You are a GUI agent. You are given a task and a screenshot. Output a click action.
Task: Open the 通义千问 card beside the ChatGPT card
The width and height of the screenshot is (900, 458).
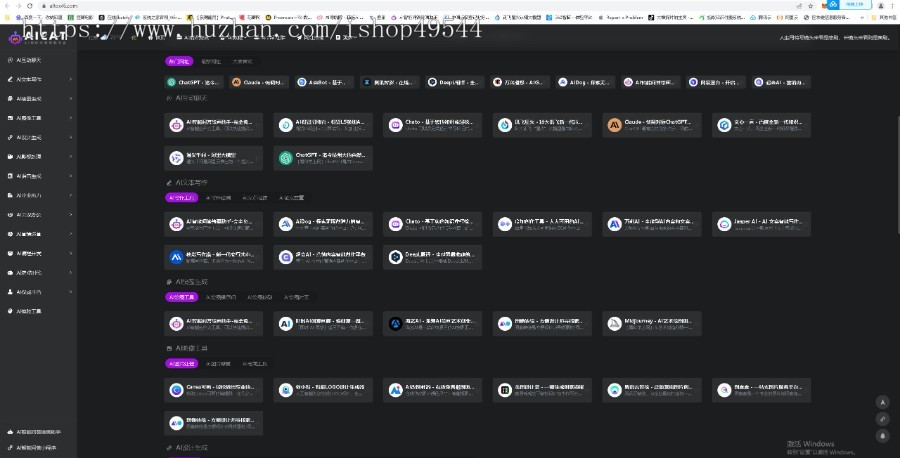[x=214, y=158]
